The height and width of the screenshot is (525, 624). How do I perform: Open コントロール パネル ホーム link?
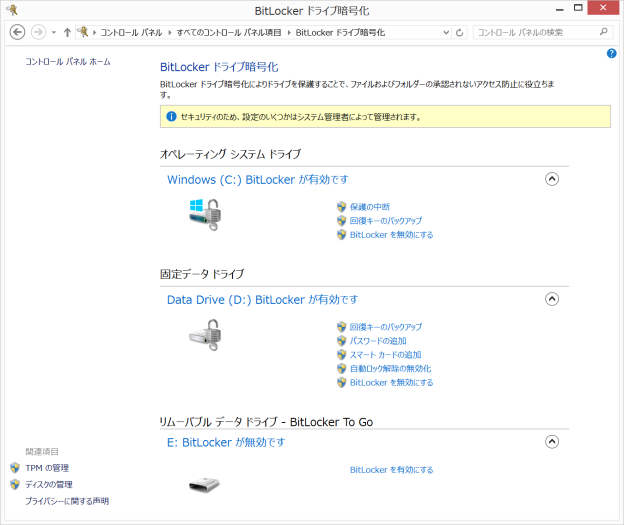pos(68,62)
